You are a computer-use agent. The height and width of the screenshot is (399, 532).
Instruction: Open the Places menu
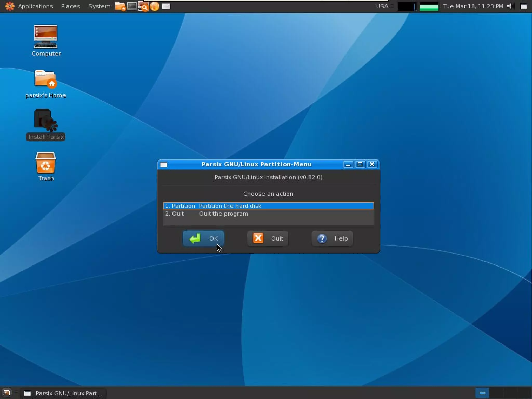(71, 6)
